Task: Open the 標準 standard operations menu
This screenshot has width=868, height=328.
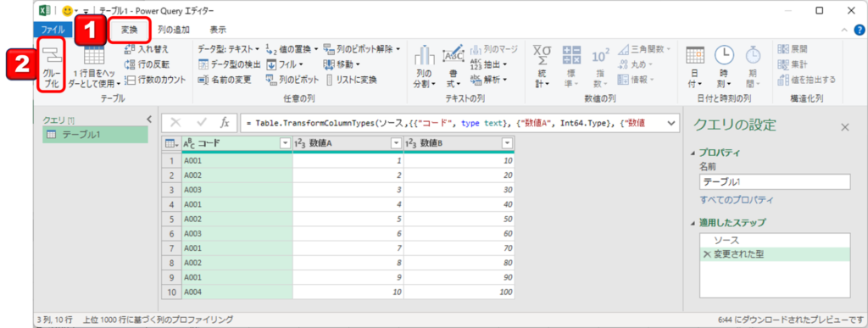Action: (572, 65)
